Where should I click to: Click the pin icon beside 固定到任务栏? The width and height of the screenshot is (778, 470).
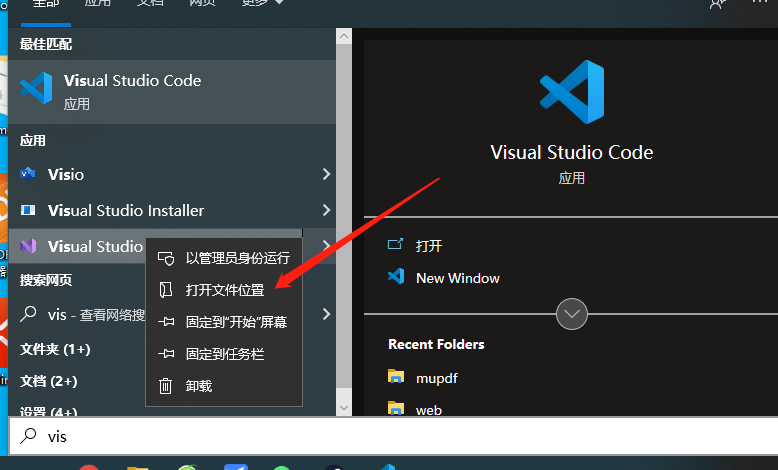pos(166,354)
